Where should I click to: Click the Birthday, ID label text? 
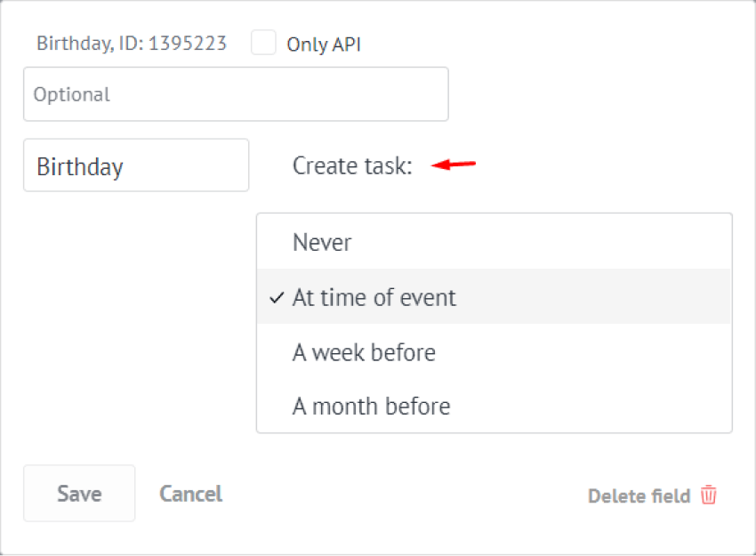[131, 43]
